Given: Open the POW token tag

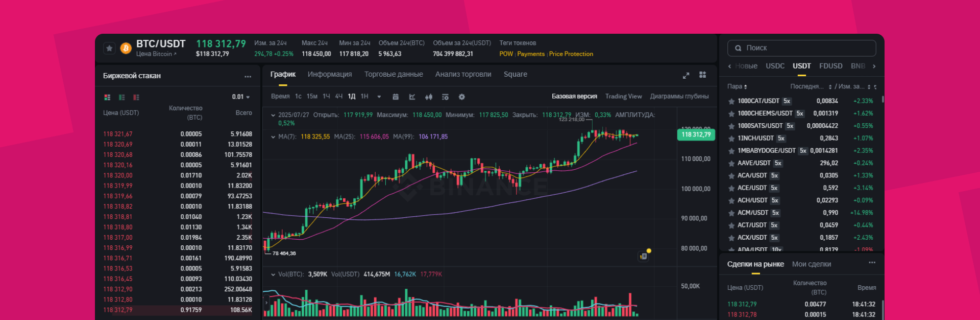Looking at the screenshot, I should tap(506, 54).
